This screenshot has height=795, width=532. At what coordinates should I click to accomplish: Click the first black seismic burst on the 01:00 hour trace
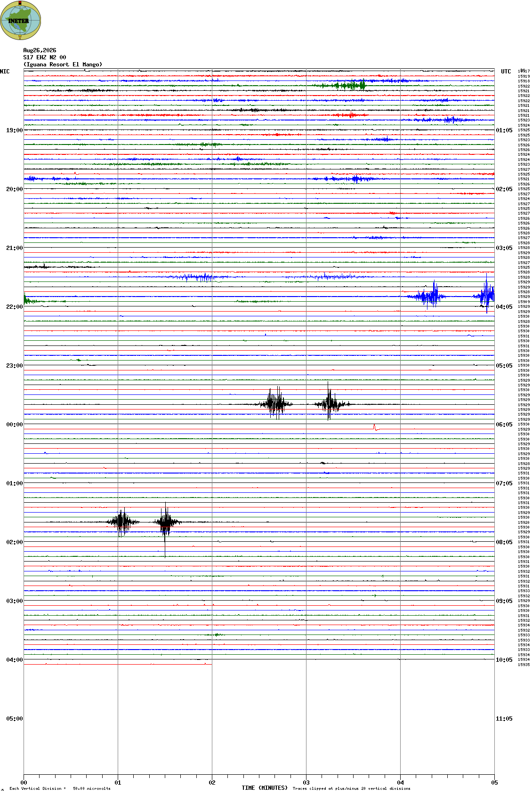pos(122,522)
